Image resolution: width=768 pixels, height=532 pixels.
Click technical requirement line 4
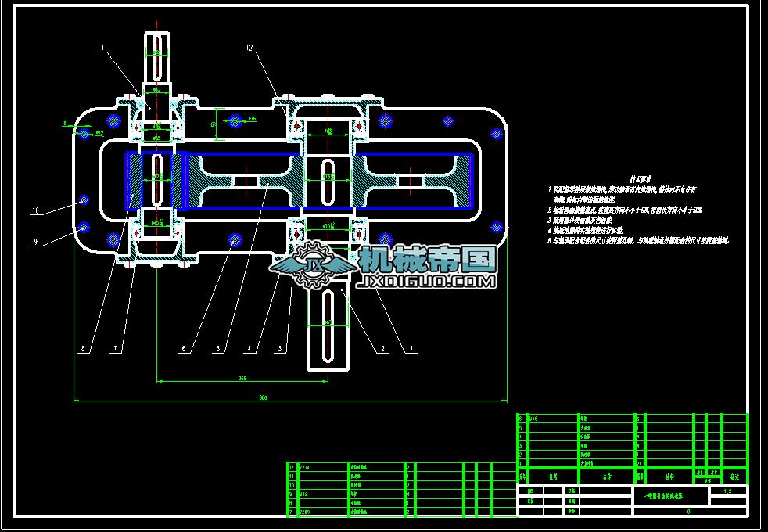(x=585, y=230)
